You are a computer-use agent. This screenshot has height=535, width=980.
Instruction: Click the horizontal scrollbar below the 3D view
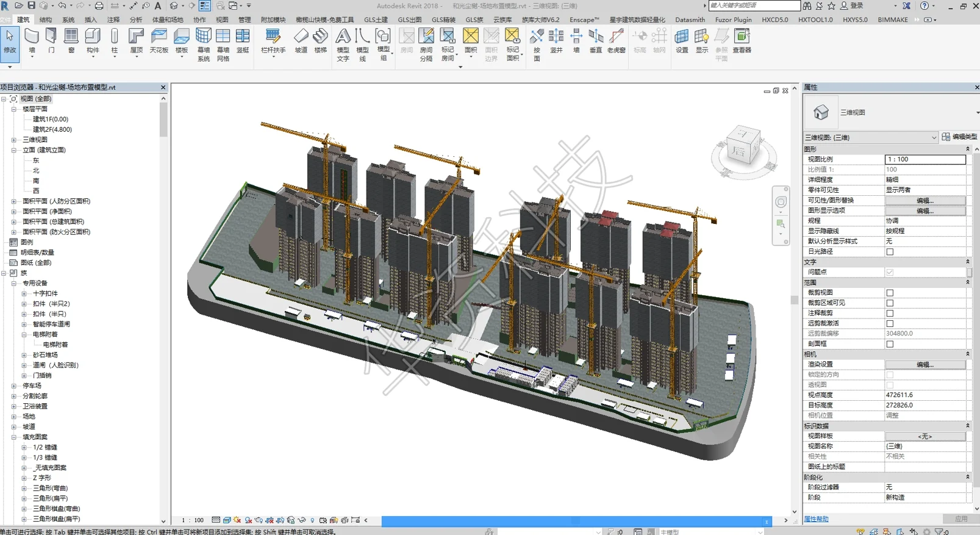click(x=576, y=521)
